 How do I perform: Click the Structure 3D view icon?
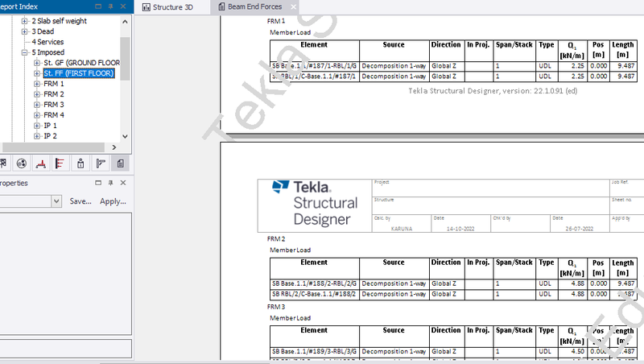click(147, 7)
